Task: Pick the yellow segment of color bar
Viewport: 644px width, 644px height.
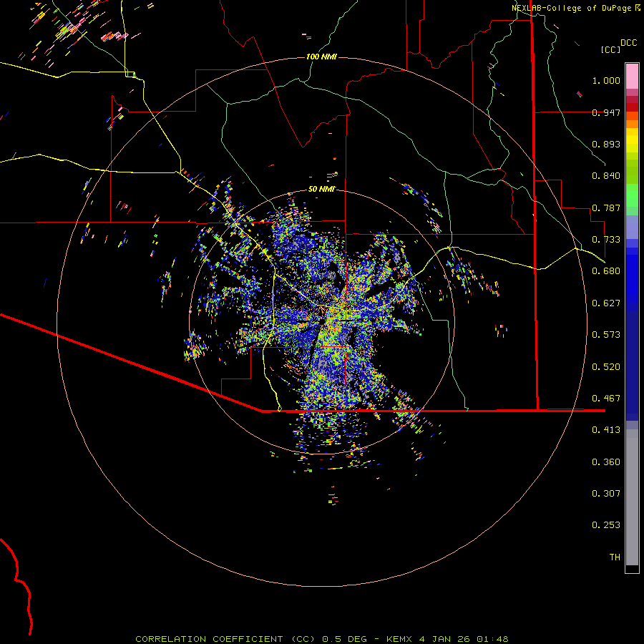Action: (x=632, y=140)
